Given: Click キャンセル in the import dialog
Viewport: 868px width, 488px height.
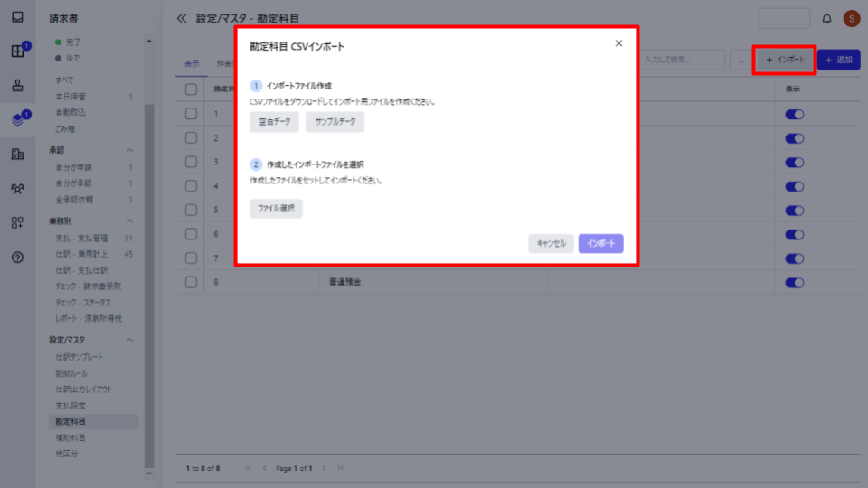Looking at the screenshot, I should click(x=551, y=243).
